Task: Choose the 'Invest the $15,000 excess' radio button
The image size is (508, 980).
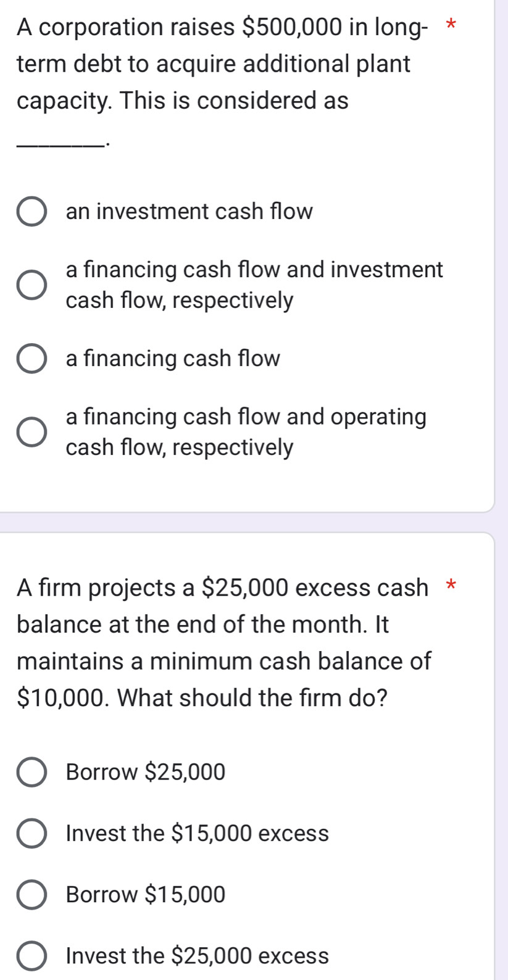Action: click(x=31, y=834)
